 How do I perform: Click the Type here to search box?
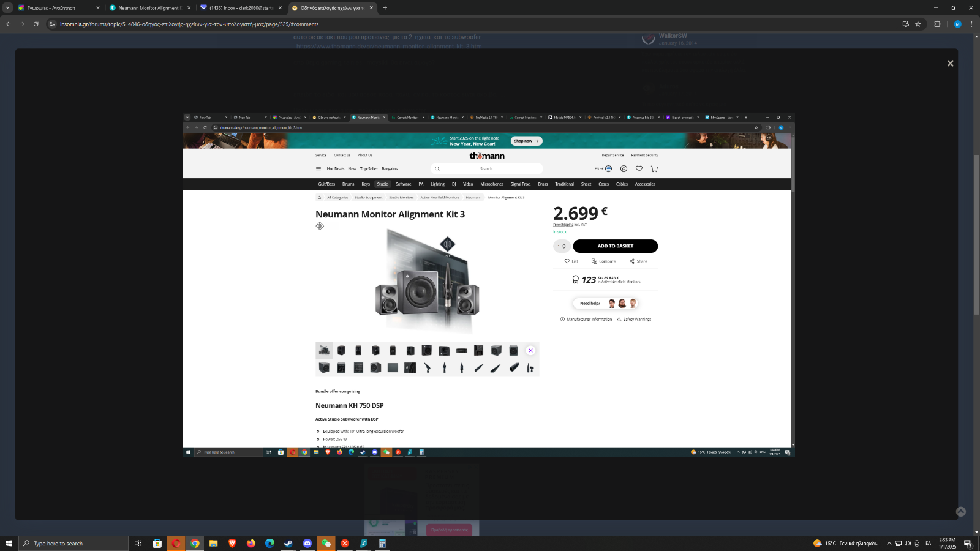[73, 543]
